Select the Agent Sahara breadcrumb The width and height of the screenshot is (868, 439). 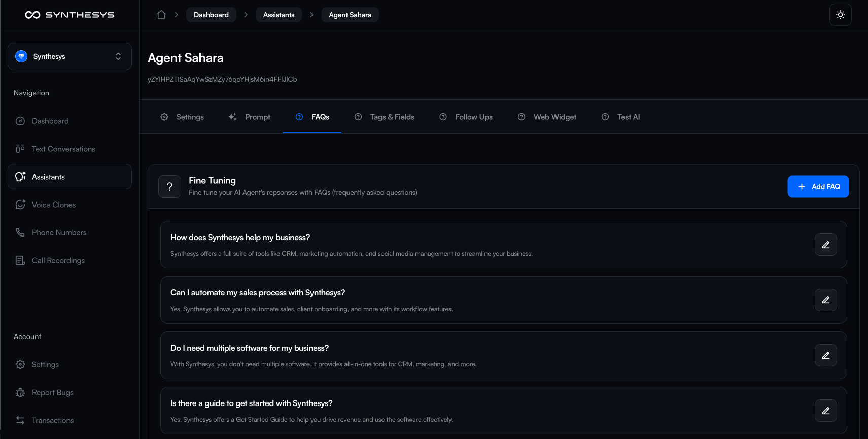[350, 15]
